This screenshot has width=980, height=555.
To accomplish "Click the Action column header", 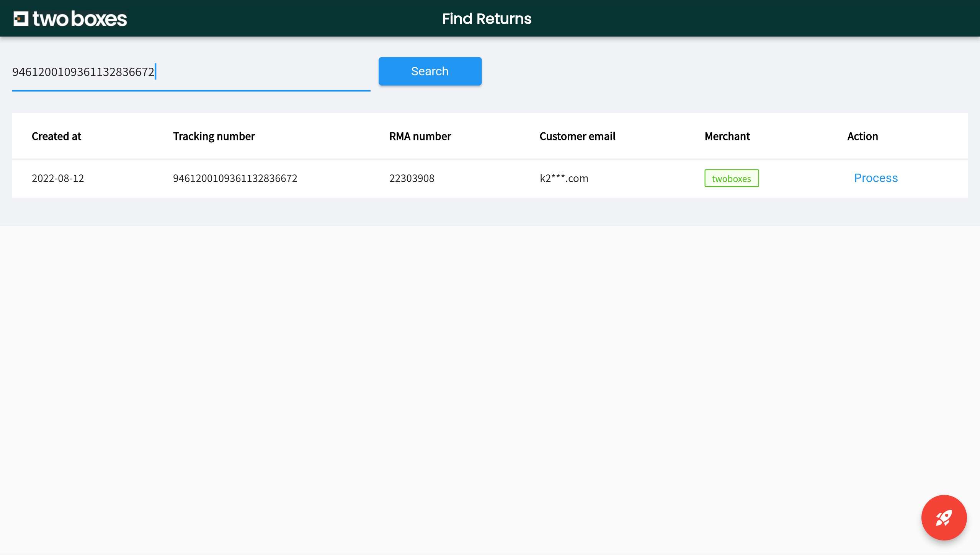I will point(862,136).
